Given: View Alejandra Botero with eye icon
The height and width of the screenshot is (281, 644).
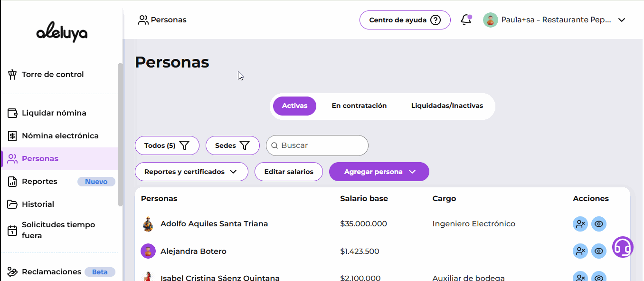Looking at the screenshot, I should click(x=599, y=251).
